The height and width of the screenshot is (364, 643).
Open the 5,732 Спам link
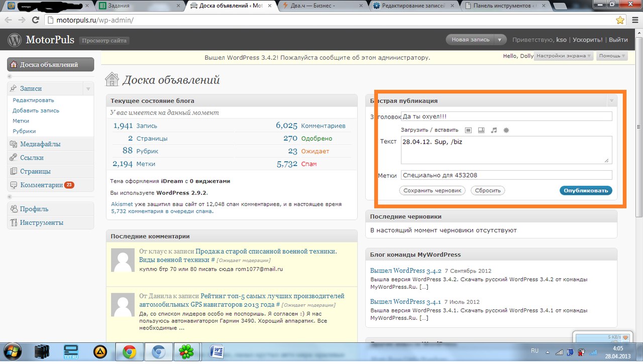click(x=296, y=164)
